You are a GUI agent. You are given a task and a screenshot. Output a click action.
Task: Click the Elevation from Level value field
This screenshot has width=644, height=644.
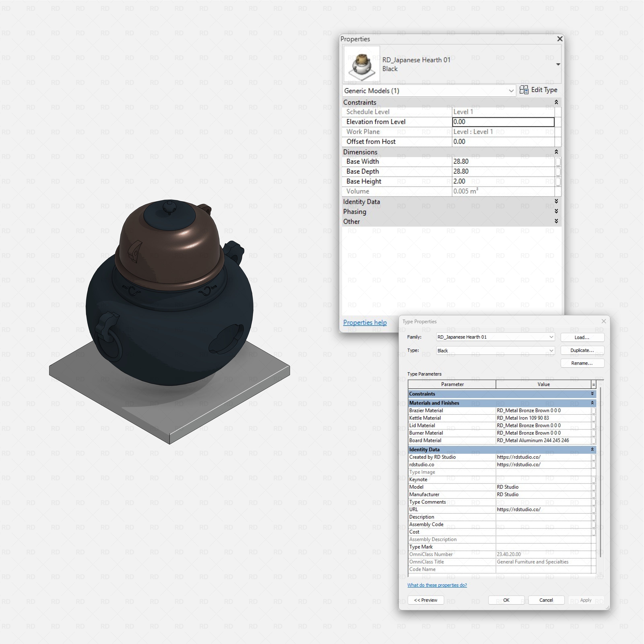[503, 122]
